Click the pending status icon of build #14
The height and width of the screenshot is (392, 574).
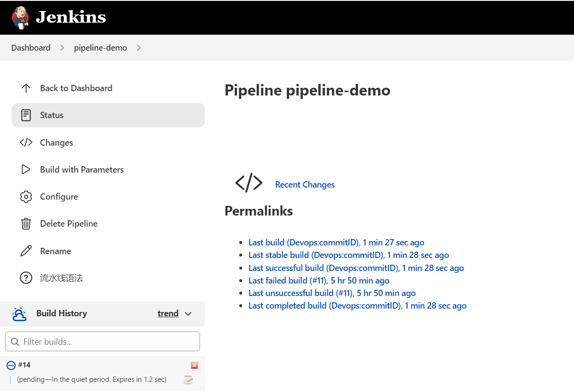coord(12,365)
